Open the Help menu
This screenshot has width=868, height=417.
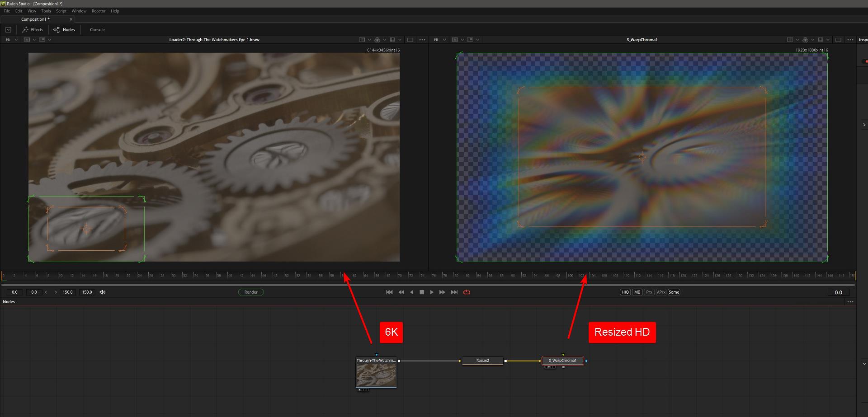pos(115,11)
